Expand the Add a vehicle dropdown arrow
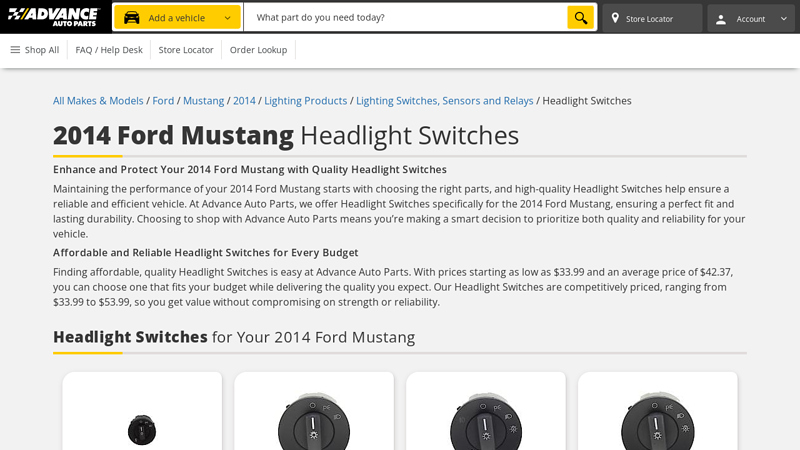Viewport: 800px width, 450px height. coord(228,18)
